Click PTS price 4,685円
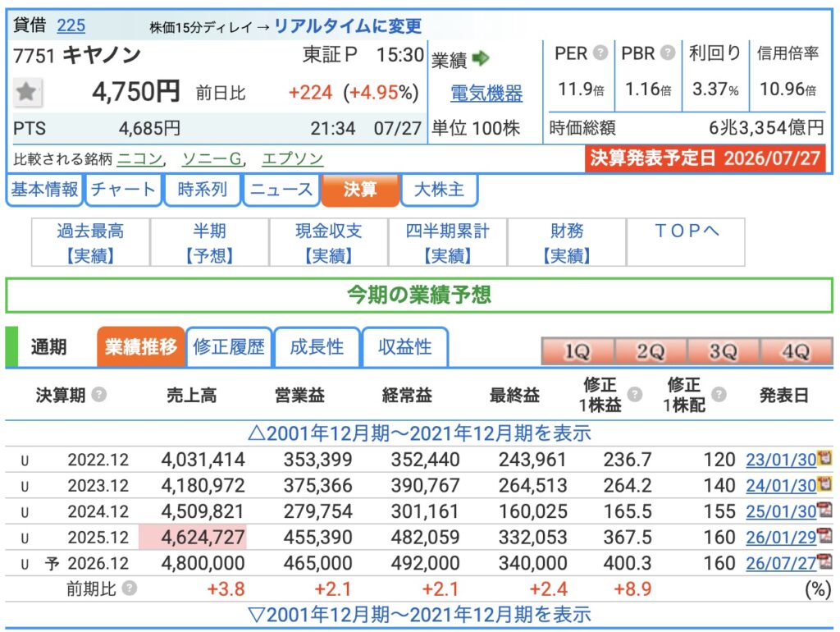840x632 pixels. (x=149, y=129)
